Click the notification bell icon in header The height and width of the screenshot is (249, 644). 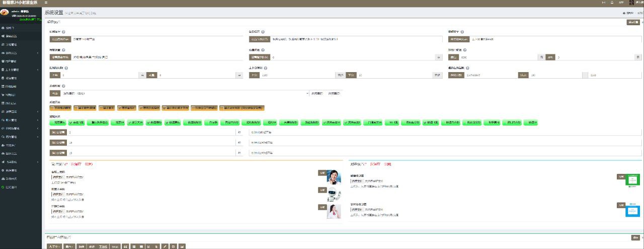[x=611, y=3]
